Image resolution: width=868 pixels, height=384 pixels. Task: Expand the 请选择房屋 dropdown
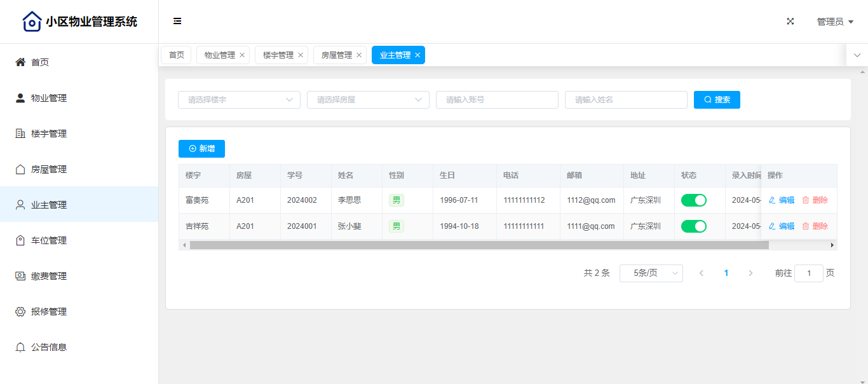tap(368, 100)
